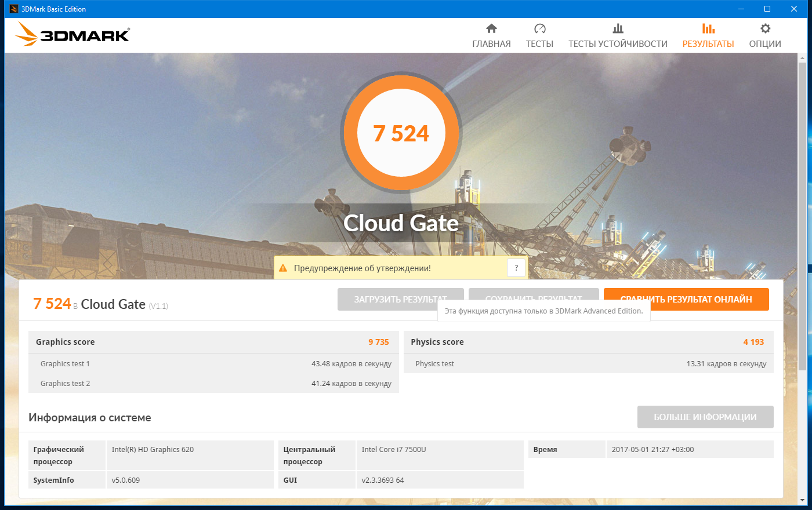Click the Graphics score label
Screen dimensions: 812x510
(x=65, y=342)
